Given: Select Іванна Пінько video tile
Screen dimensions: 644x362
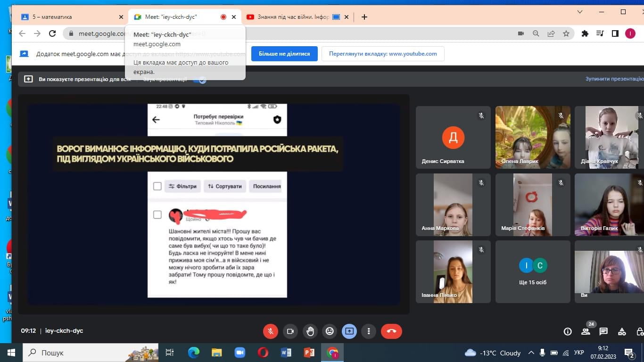Looking at the screenshot, I should [453, 271].
